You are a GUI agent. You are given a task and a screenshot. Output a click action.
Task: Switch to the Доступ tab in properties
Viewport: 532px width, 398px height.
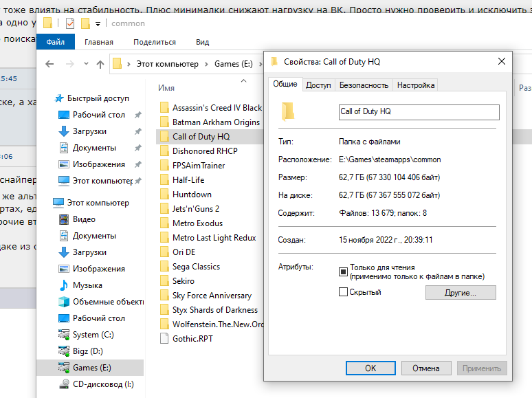point(318,85)
